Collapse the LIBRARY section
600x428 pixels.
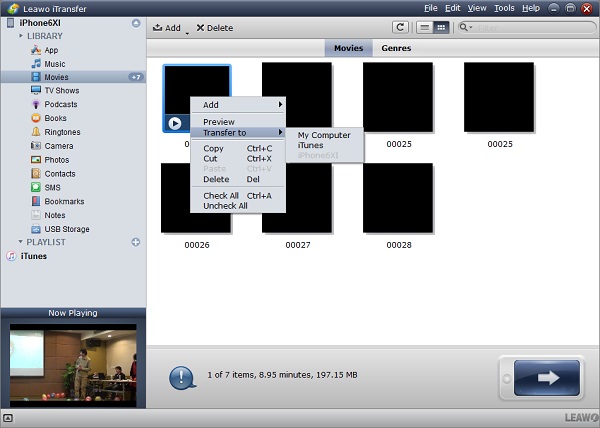(x=21, y=36)
